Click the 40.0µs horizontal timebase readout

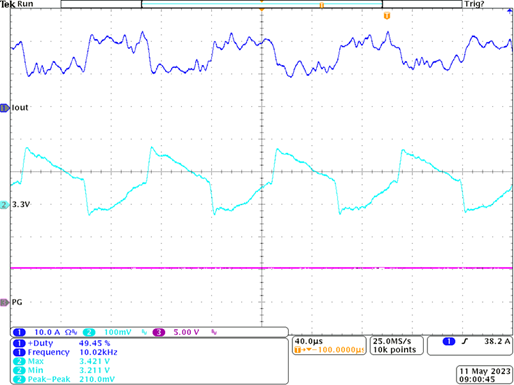309,341
